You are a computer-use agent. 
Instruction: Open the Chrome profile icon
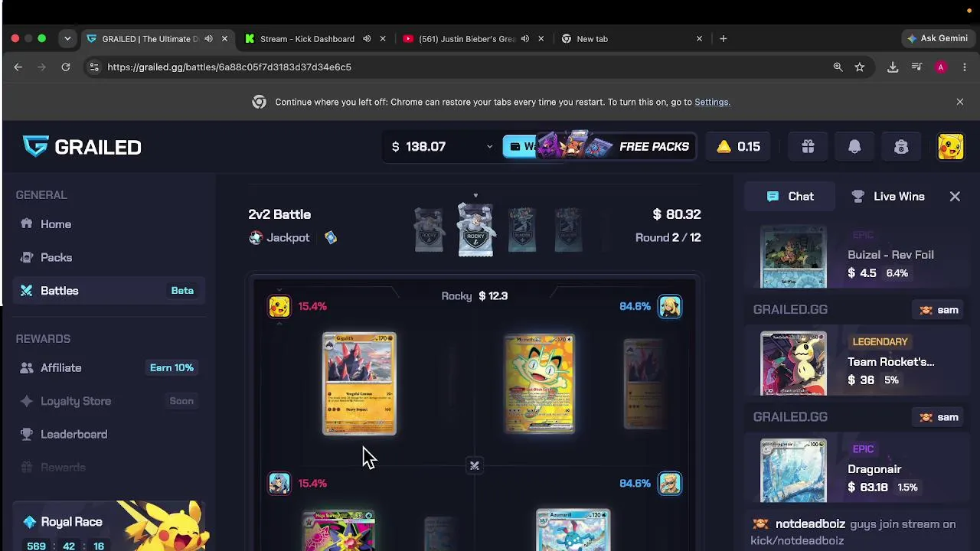(x=940, y=67)
